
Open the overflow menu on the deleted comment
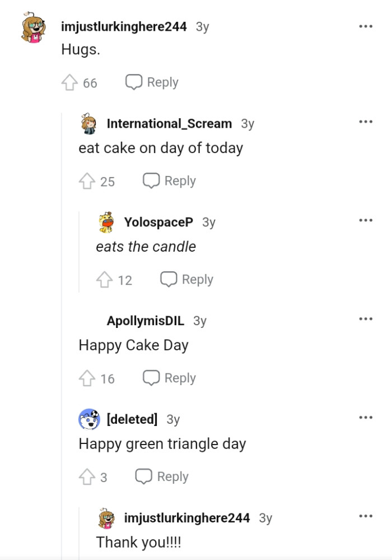(366, 417)
